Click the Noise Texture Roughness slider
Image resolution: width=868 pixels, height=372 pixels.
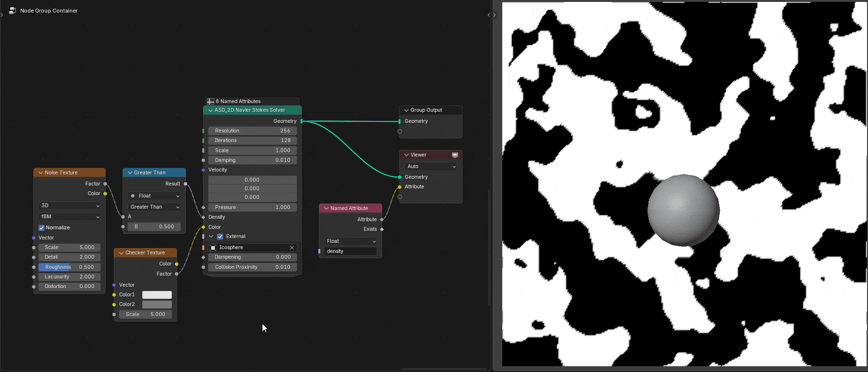click(x=69, y=267)
